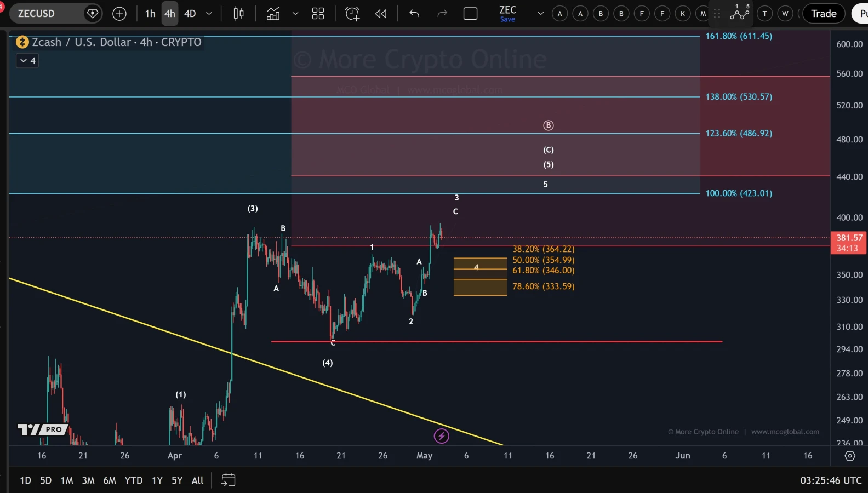The width and height of the screenshot is (868, 493).
Task: Click the 03:25:46 UTC timezone clock
Action: click(x=831, y=480)
